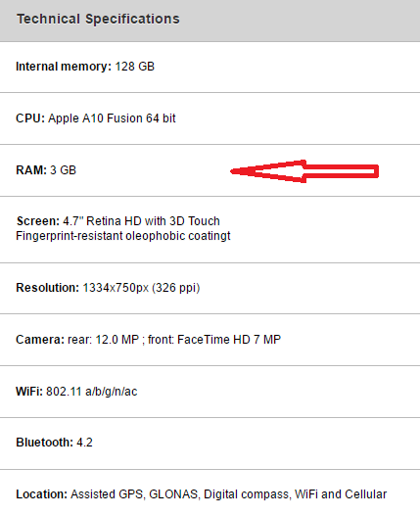Select the RAM label
420x514 pixels.
coord(31,170)
